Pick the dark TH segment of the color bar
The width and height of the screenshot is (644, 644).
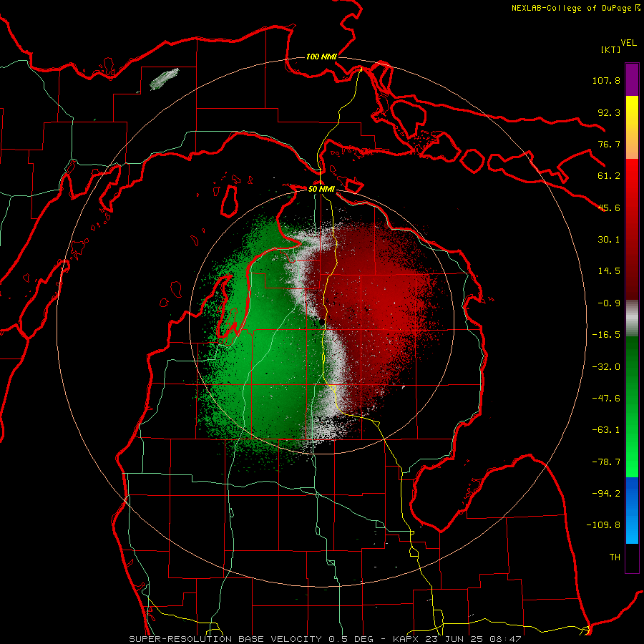pos(632,557)
